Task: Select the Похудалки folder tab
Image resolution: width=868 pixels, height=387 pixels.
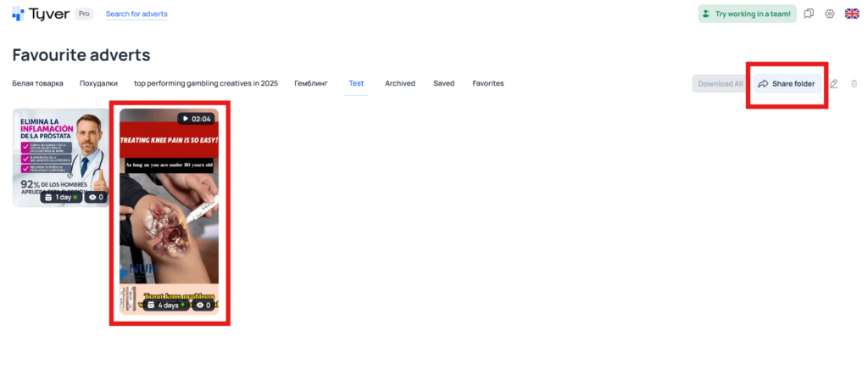Action: (98, 83)
